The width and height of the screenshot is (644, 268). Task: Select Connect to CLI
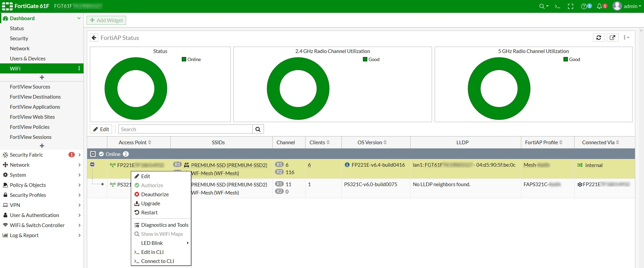[161, 261]
